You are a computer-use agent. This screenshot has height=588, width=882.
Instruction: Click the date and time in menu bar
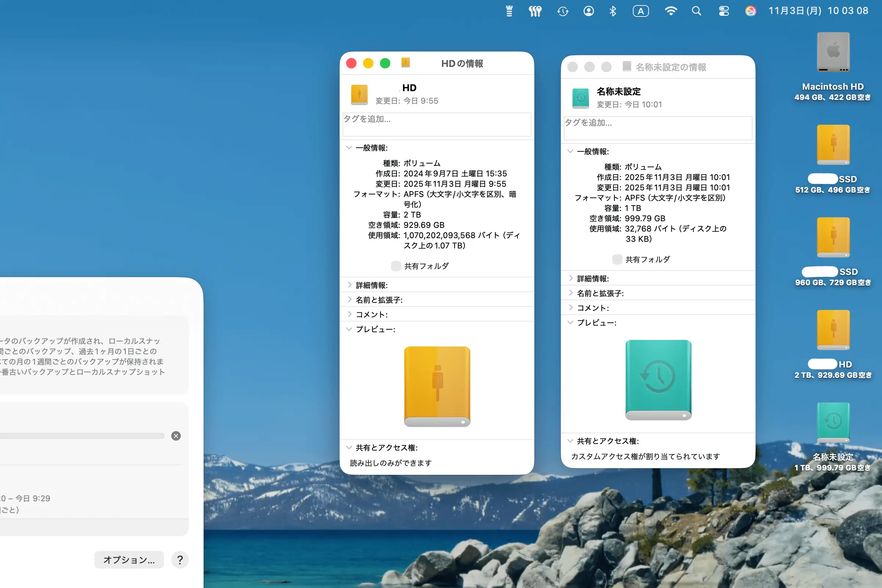818,11
